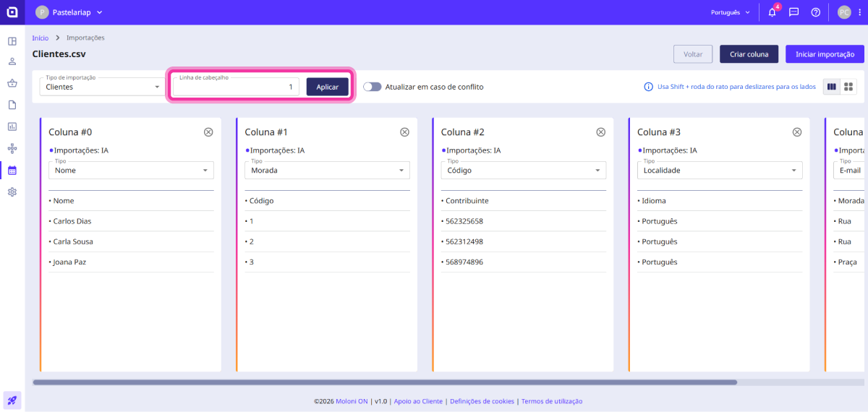Click Iniciar importação button
This screenshot has height=412, width=868.
(x=825, y=54)
